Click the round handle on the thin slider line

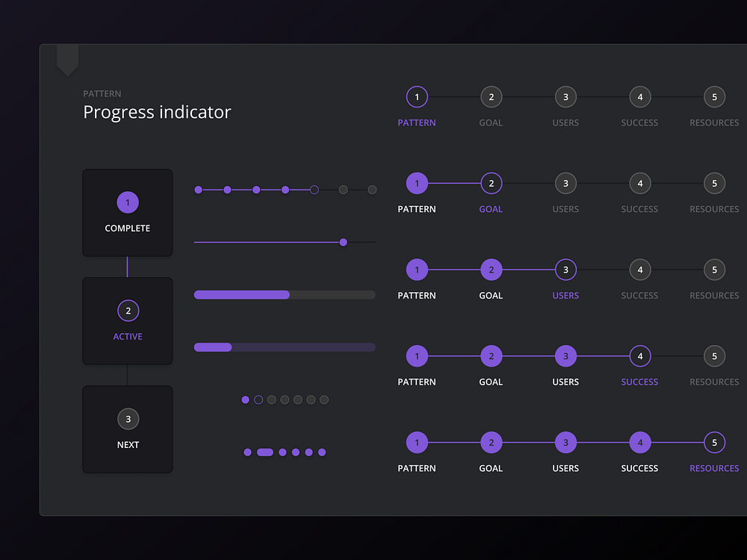click(343, 242)
